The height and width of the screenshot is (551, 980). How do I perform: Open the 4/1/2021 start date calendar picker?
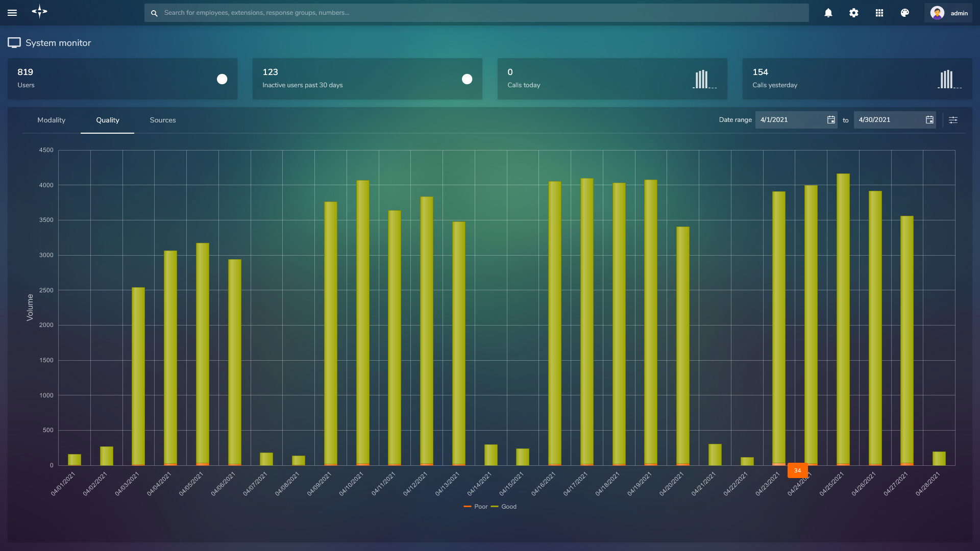831,120
